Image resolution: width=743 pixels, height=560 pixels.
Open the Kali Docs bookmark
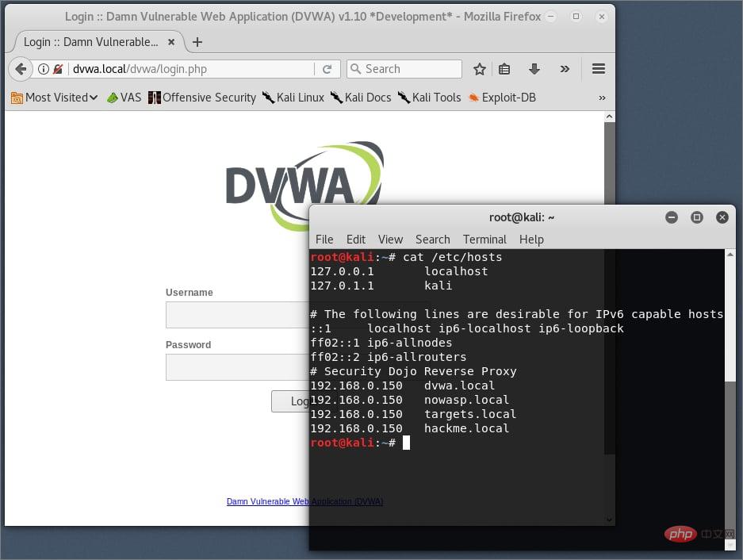pyautogui.click(x=361, y=98)
